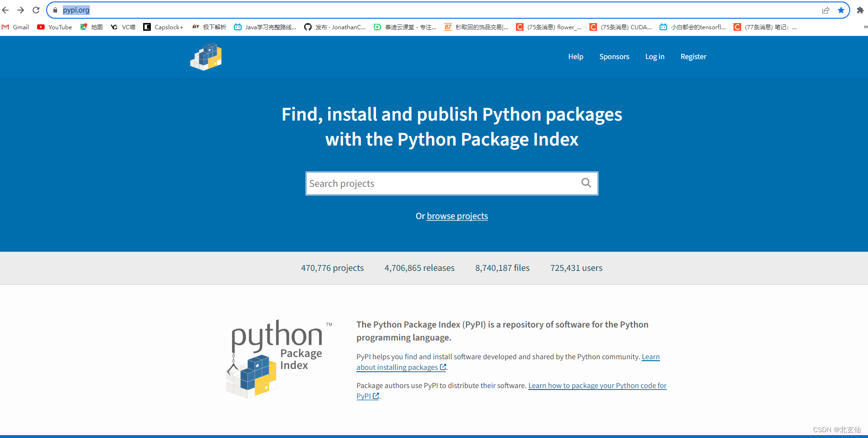Open the GitHub 发布 JonathanC bookmark
This screenshot has height=438, width=868.
pos(335,27)
